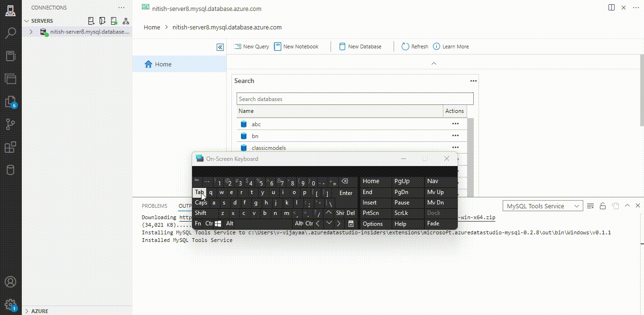The image size is (644, 315).
Task: Add a new server group
Action: point(102,20)
